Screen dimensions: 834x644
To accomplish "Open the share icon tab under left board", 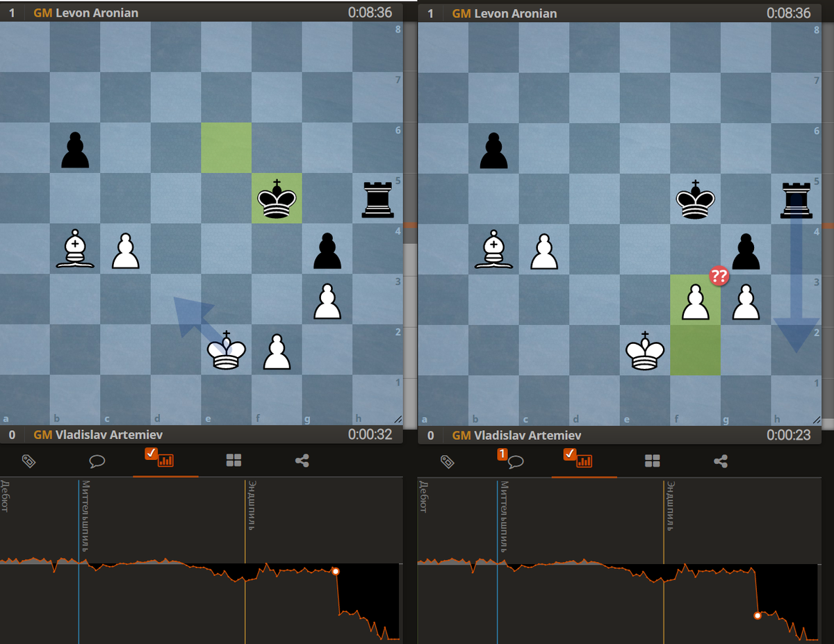I will (x=302, y=461).
